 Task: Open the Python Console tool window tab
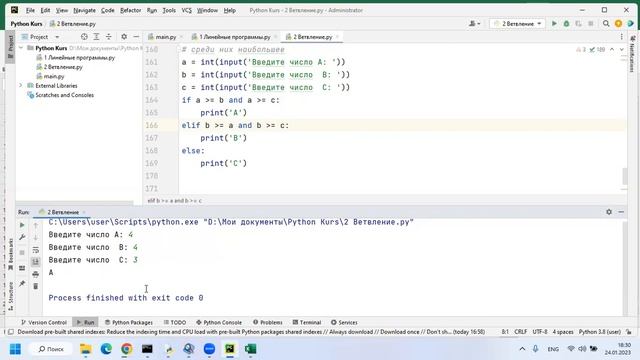click(x=219, y=322)
